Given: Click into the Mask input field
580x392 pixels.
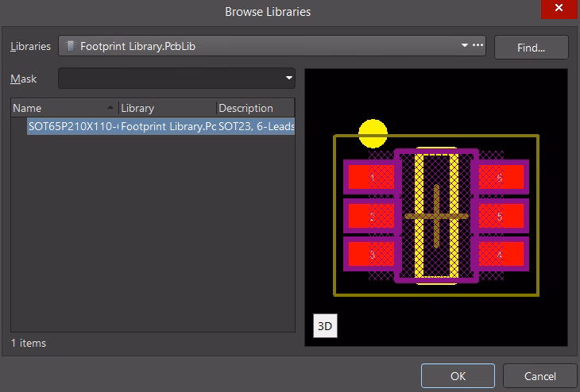Looking at the screenshot, I should tap(171, 79).
